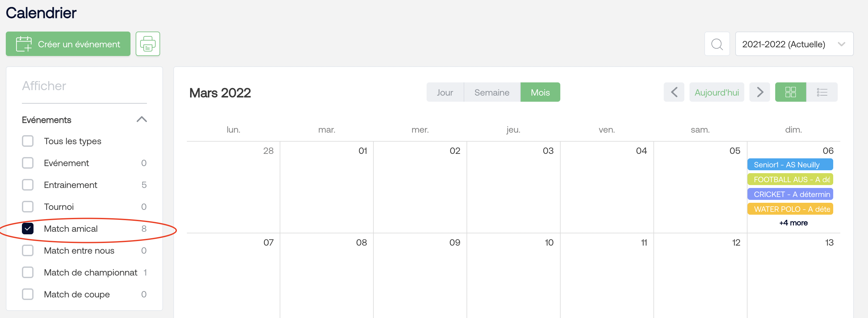Check the Tous les types checkbox

(28, 141)
